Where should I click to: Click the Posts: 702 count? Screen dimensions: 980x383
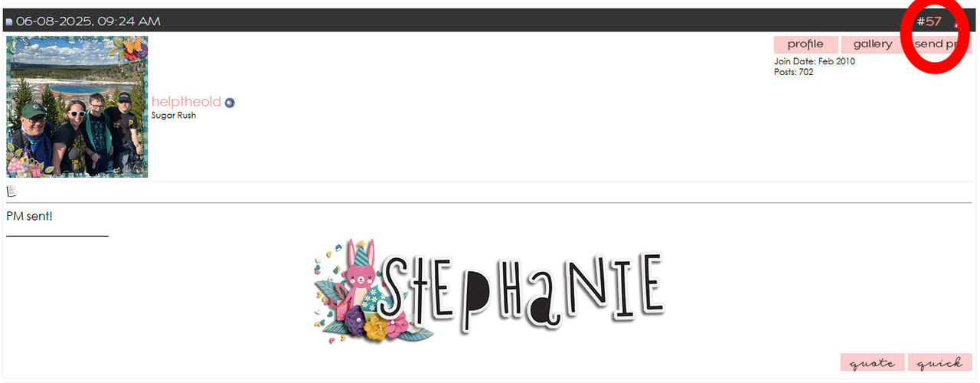(794, 72)
